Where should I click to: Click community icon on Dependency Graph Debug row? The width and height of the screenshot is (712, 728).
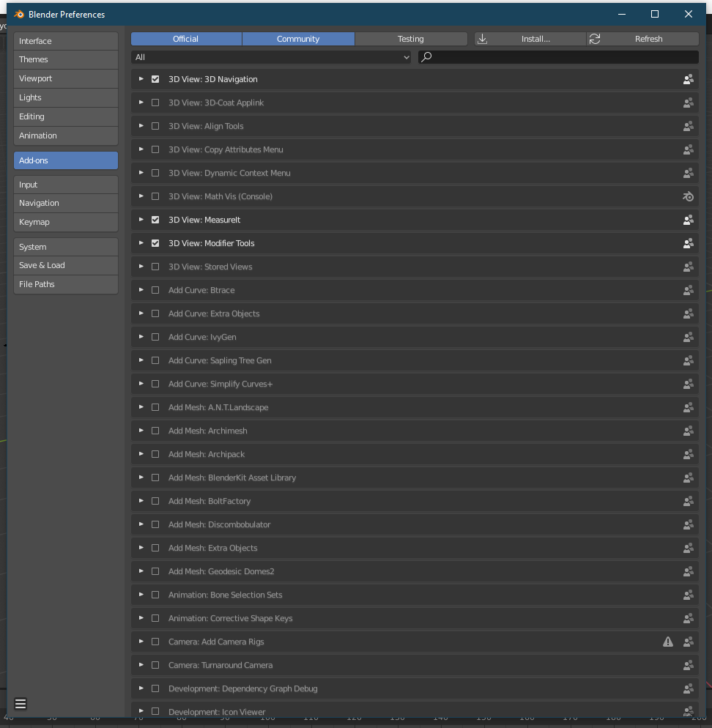689,688
